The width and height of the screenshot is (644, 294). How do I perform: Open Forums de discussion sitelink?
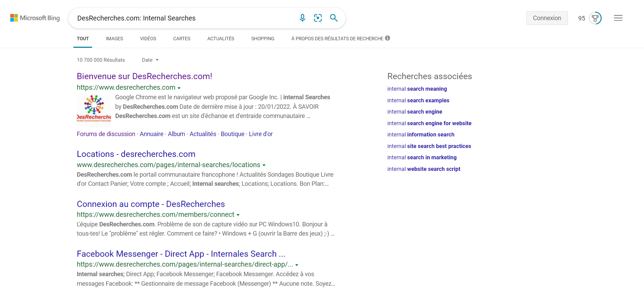106,134
